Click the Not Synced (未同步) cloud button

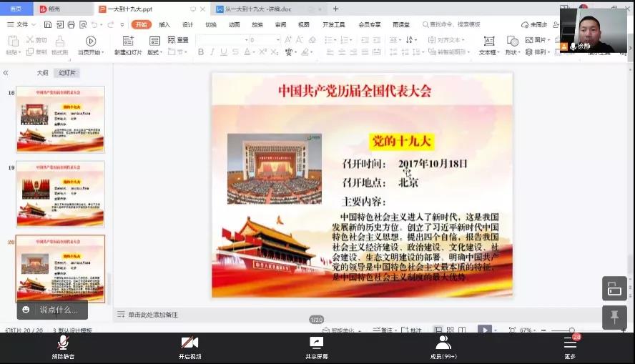[534, 25]
